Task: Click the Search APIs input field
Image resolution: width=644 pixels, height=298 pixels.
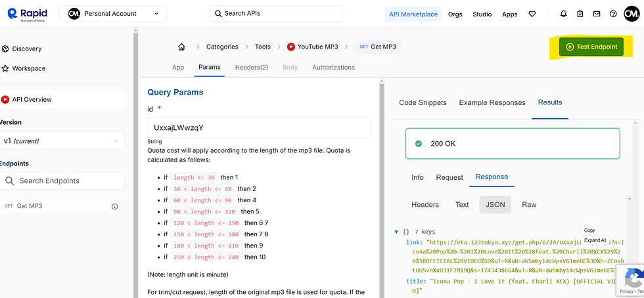Action: (276, 14)
